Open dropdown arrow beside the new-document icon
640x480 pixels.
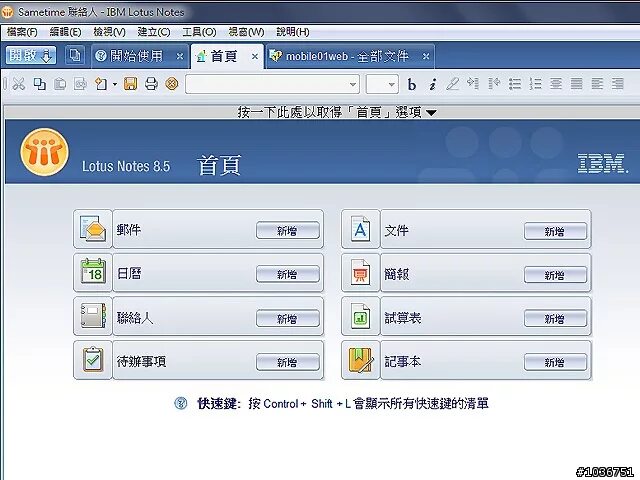[115, 84]
